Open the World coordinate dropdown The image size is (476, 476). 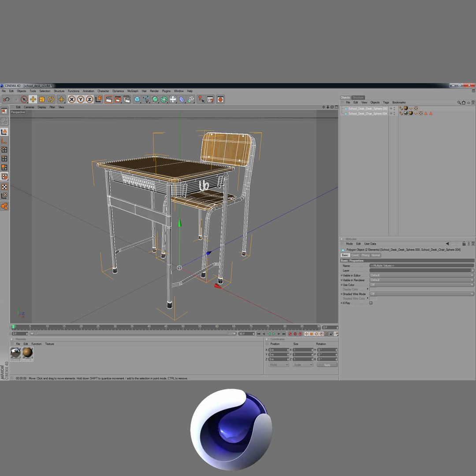[279, 365]
